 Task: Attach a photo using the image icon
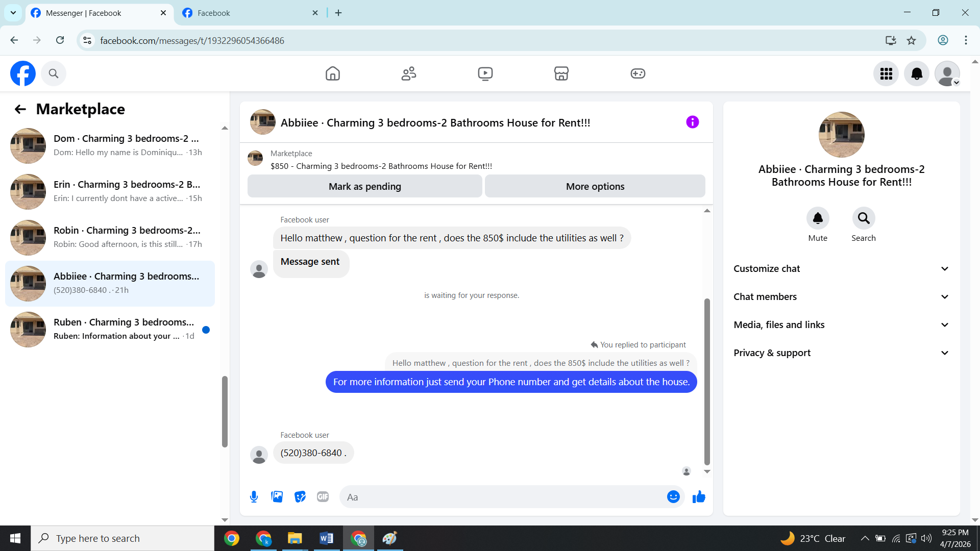click(277, 497)
